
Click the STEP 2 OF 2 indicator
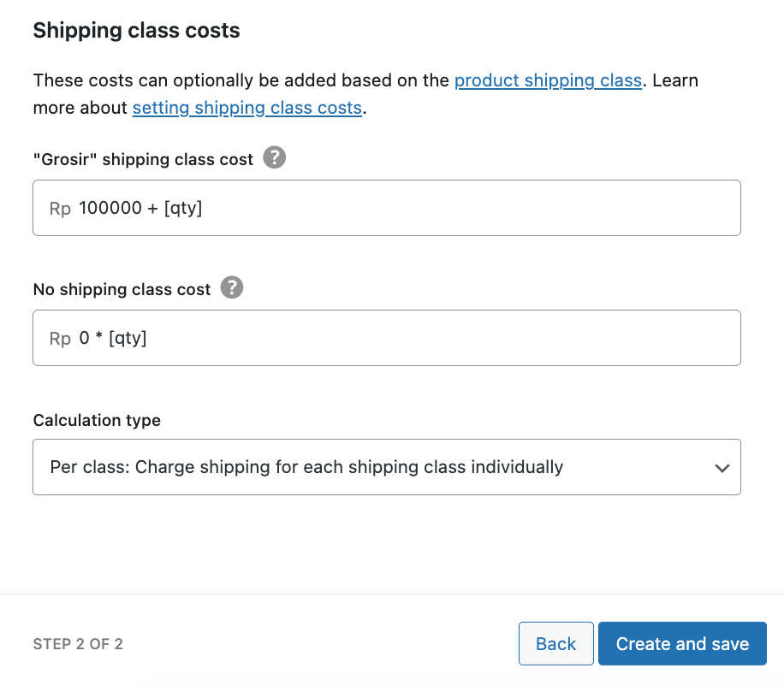[x=78, y=644]
